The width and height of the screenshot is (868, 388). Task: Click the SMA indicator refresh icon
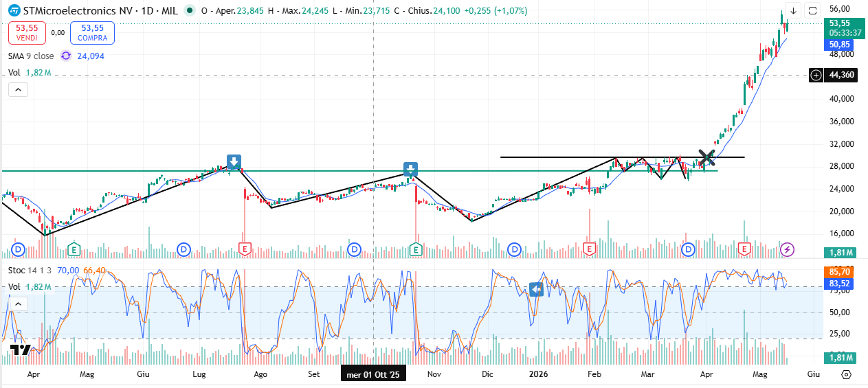[66, 56]
